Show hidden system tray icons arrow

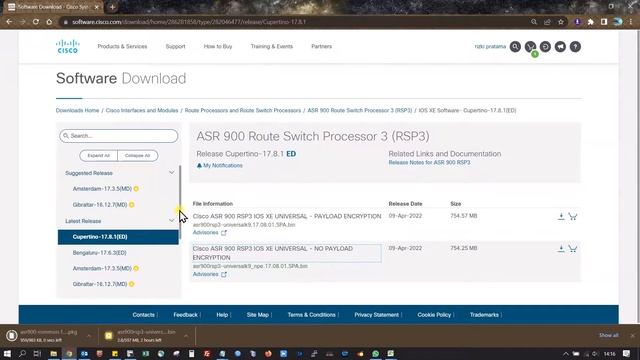click(566, 354)
